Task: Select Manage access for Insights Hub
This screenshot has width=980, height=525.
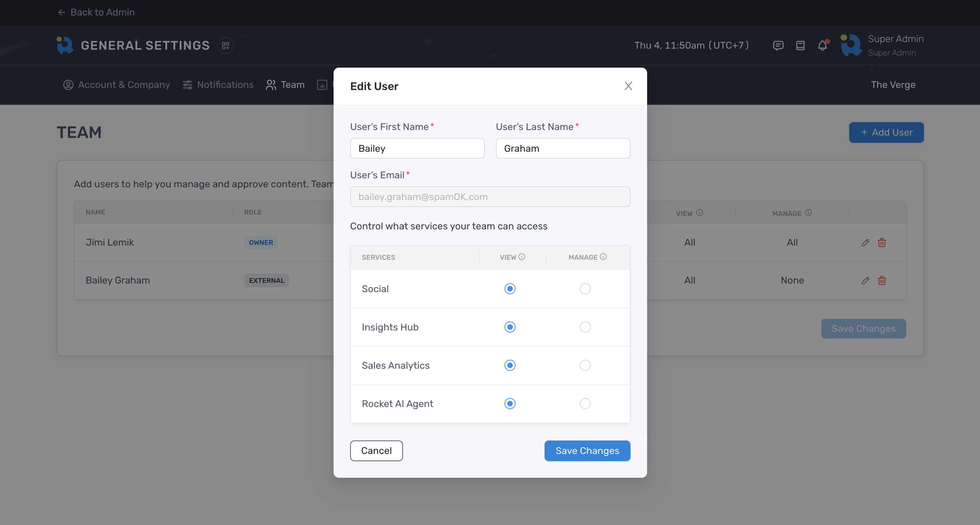Action: [x=585, y=327]
